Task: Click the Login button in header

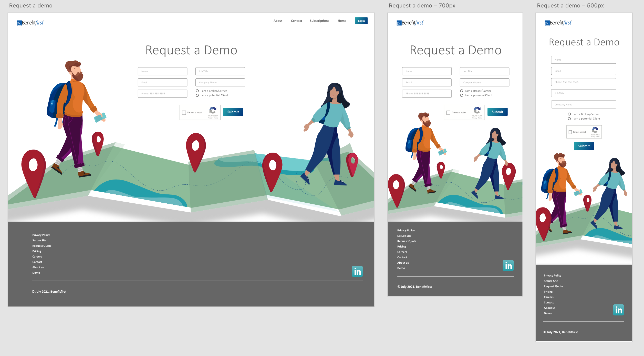Action: point(361,21)
